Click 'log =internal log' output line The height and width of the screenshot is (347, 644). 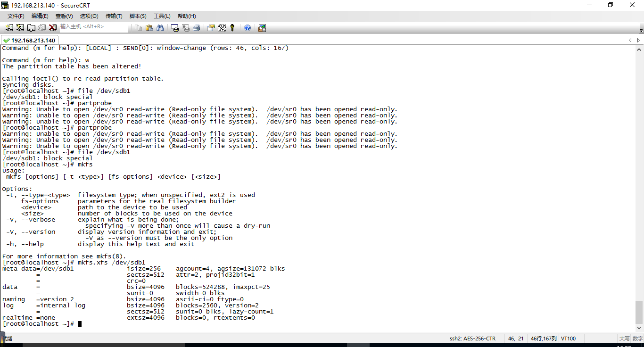(131, 306)
